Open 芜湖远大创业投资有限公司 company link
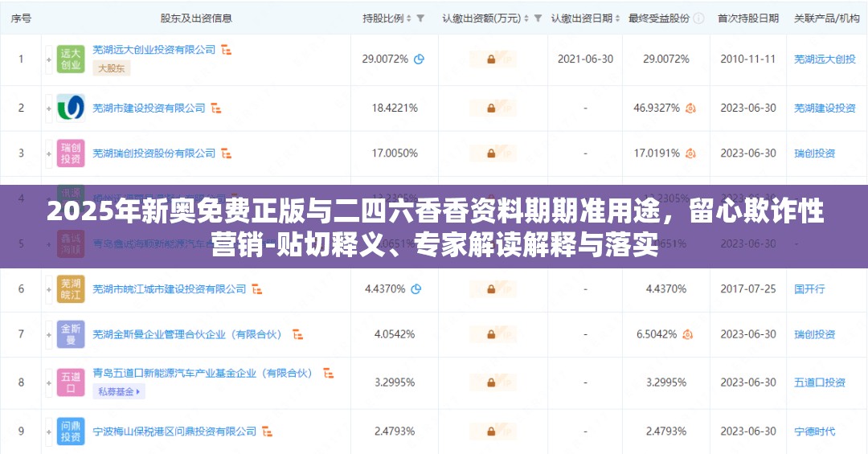Image resolution: width=868 pixels, height=454 pixels. [154, 50]
